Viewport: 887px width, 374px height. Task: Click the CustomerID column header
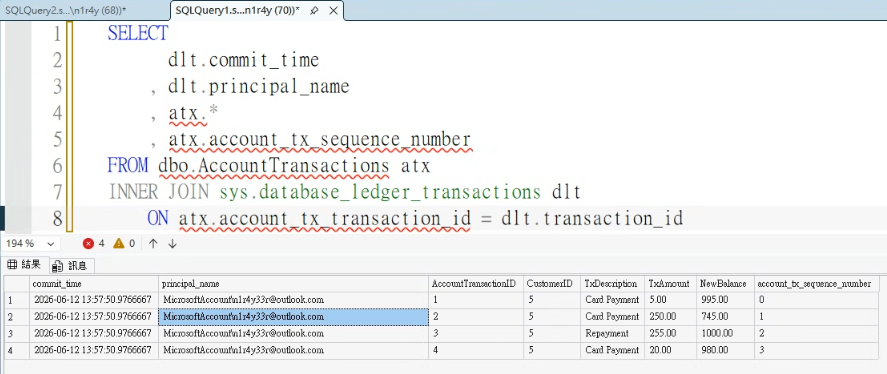[552, 283]
